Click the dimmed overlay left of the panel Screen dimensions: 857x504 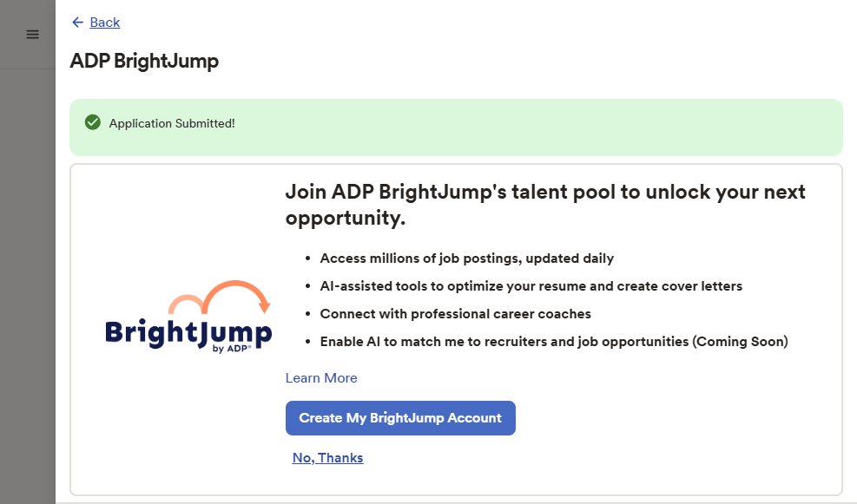click(27, 286)
